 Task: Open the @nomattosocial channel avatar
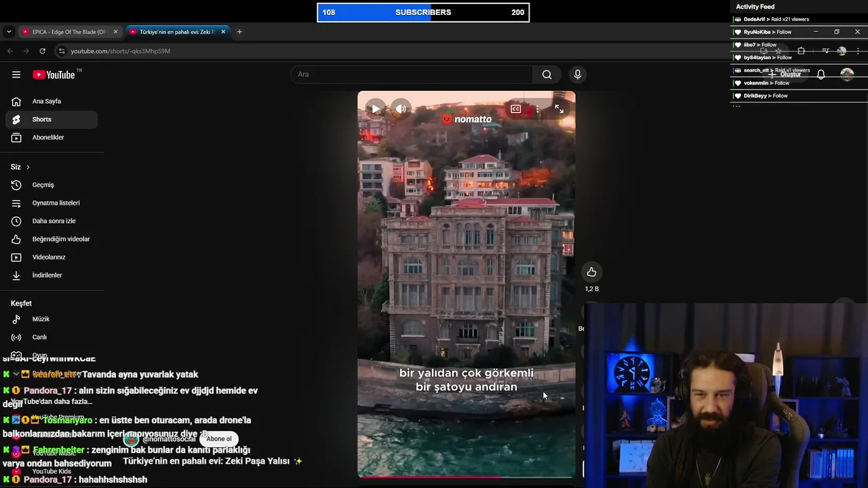(131, 439)
